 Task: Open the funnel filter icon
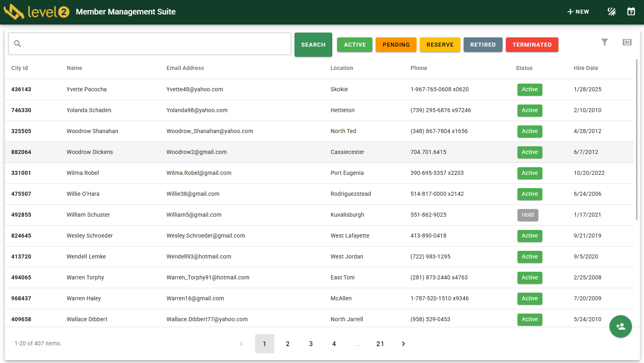(605, 42)
